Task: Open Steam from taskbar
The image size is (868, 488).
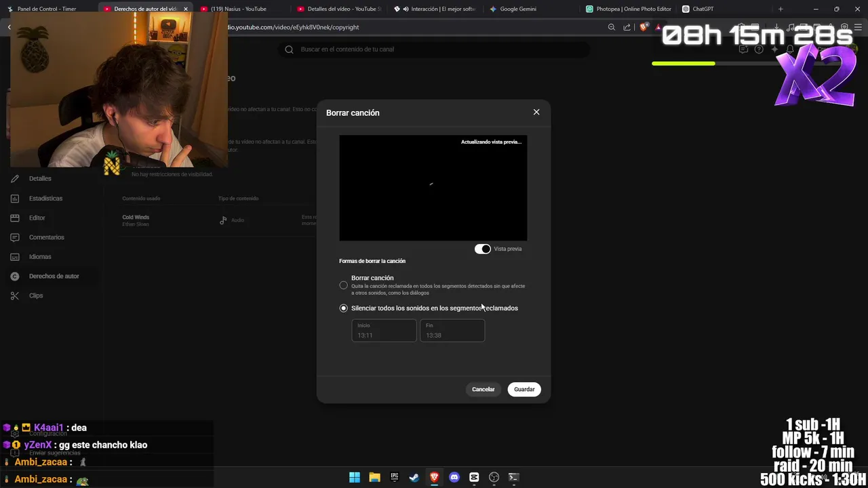Action: pyautogui.click(x=414, y=477)
